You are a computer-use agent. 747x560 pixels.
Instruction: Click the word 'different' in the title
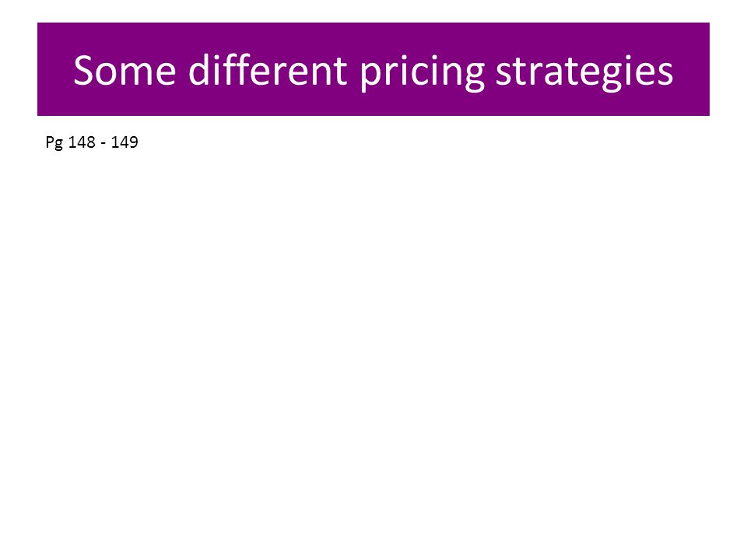pyautogui.click(x=267, y=69)
